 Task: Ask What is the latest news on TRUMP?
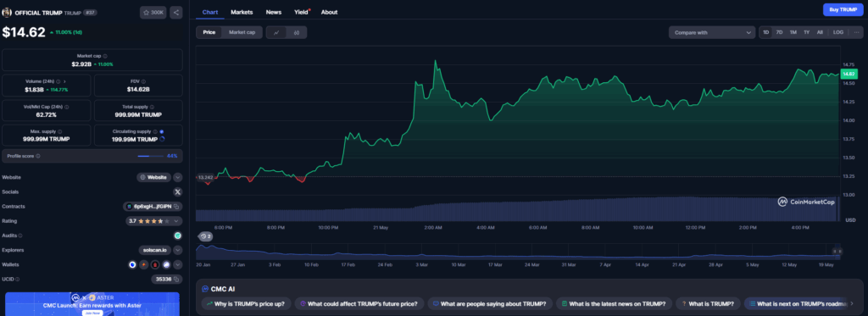(x=615, y=303)
